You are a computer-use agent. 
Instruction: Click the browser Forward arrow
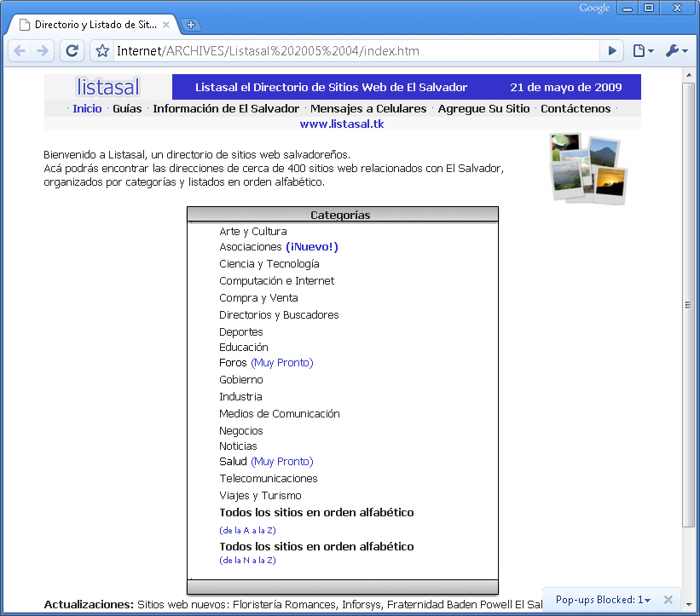tap(43, 51)
